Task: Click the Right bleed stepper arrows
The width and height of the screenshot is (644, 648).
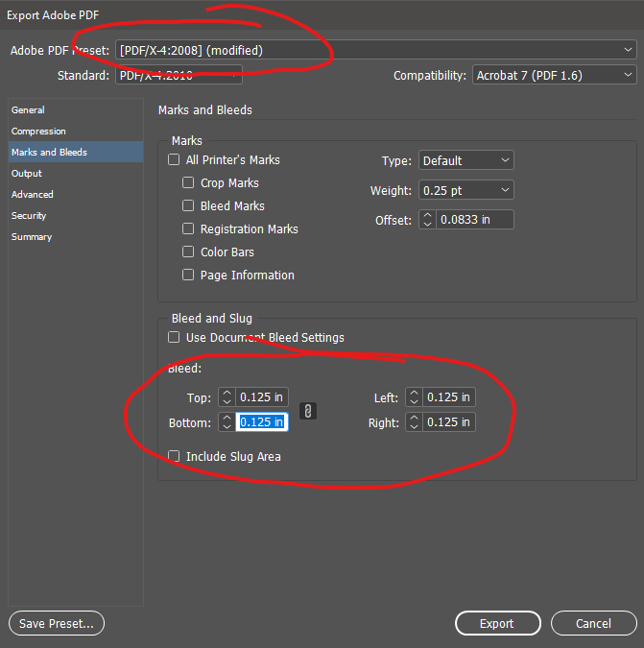Action: (414, 422)
